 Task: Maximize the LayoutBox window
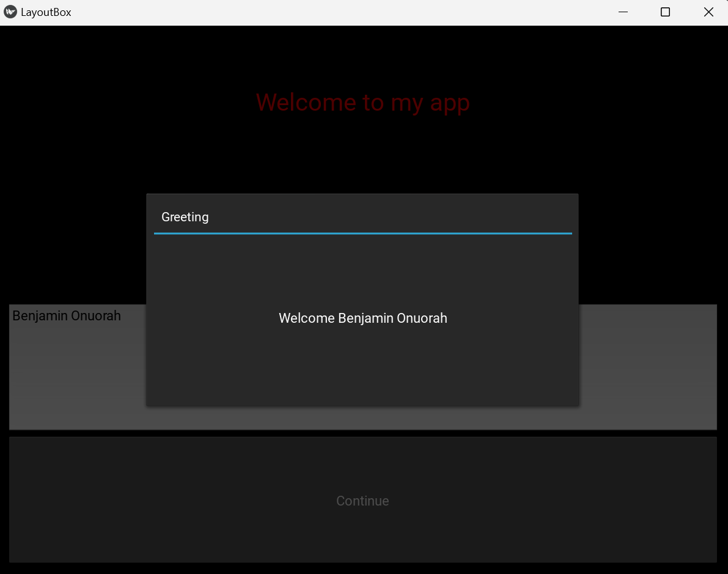665,12
